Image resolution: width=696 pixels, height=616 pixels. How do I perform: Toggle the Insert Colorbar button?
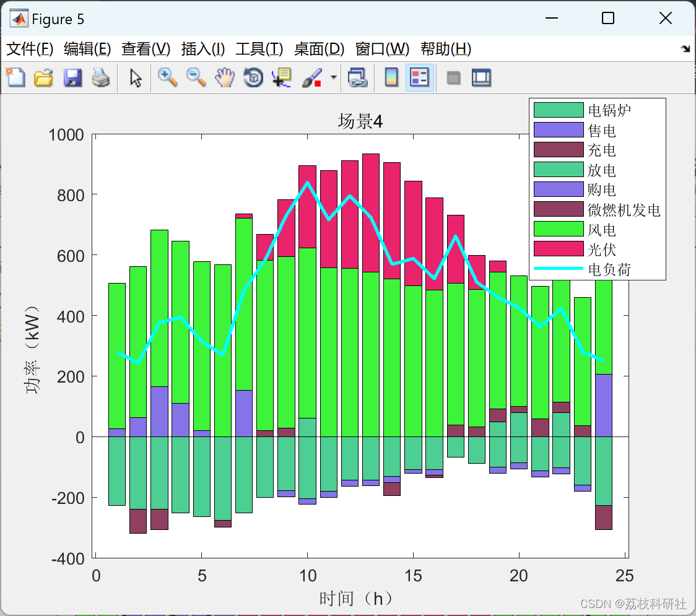tap(391, 77)
